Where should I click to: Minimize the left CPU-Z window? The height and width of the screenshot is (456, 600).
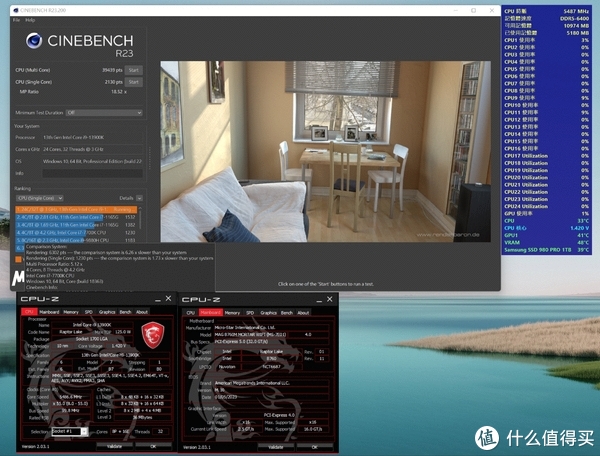[x=158, y=299]
